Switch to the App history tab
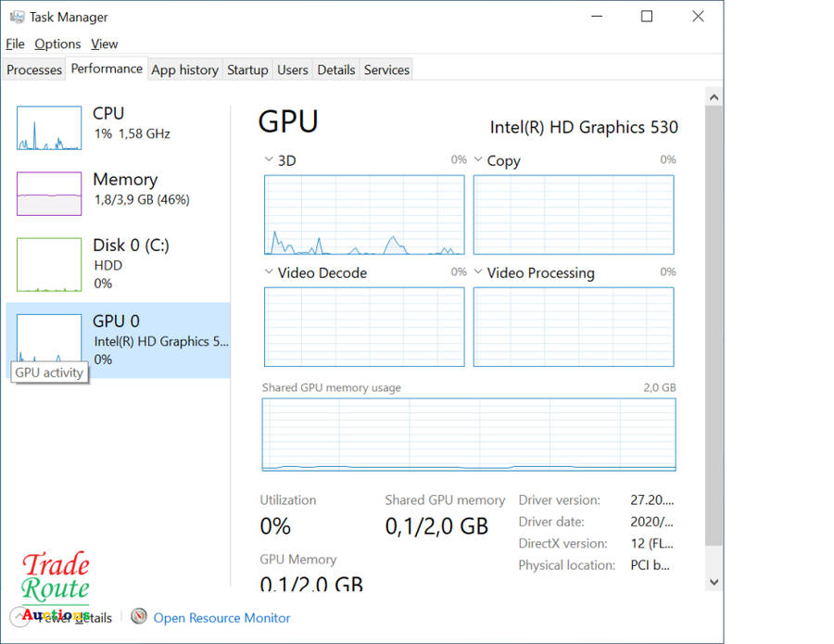 [x=184, y=69]
